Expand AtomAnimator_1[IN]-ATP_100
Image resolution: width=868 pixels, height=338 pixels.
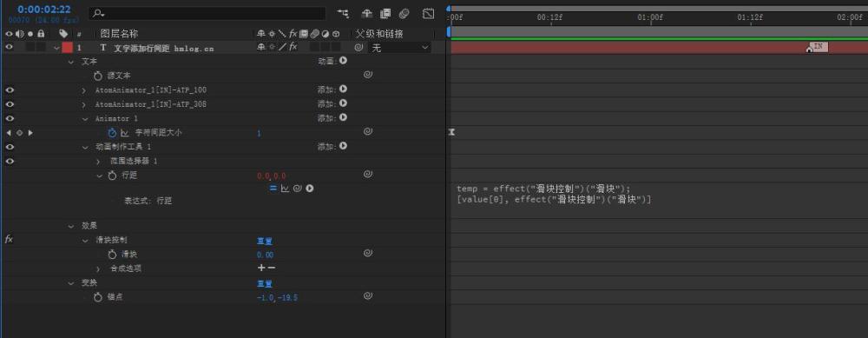pyautogui.click(x=85, y=90)
